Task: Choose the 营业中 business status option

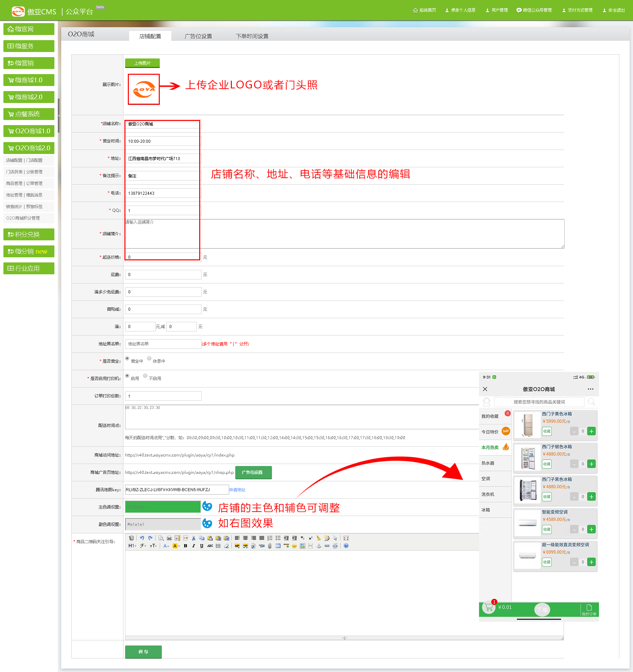Action: tap(127, 358)
